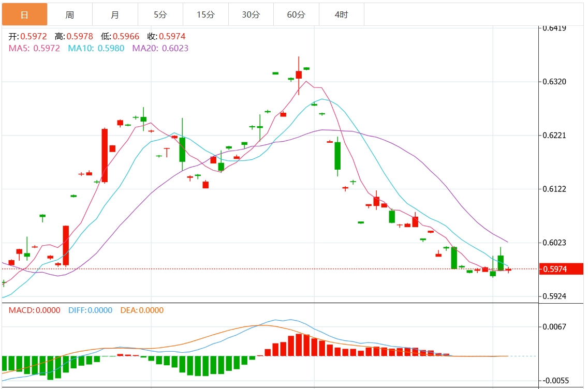The height and width of the screenshot is (389, 588).
Task: Select the DIFF indicator label
Action: (90, 310)
